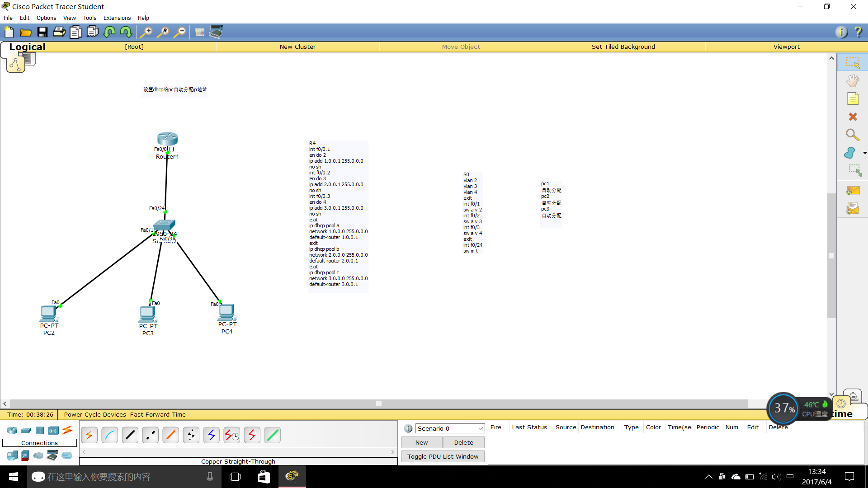Reset the workspace zoom

163,32
